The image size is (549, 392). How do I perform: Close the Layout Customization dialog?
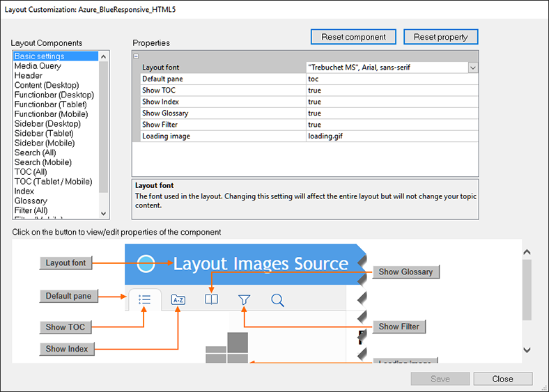[502, 379]
